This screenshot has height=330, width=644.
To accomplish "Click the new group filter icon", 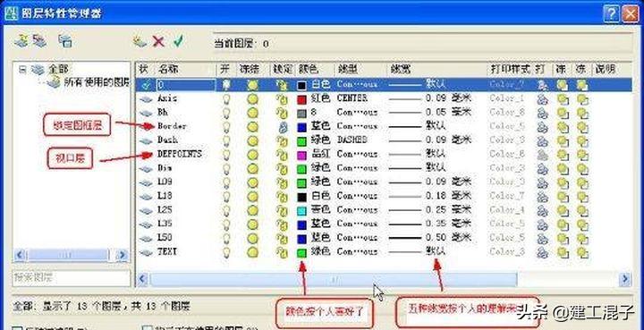I will [39, 41].
